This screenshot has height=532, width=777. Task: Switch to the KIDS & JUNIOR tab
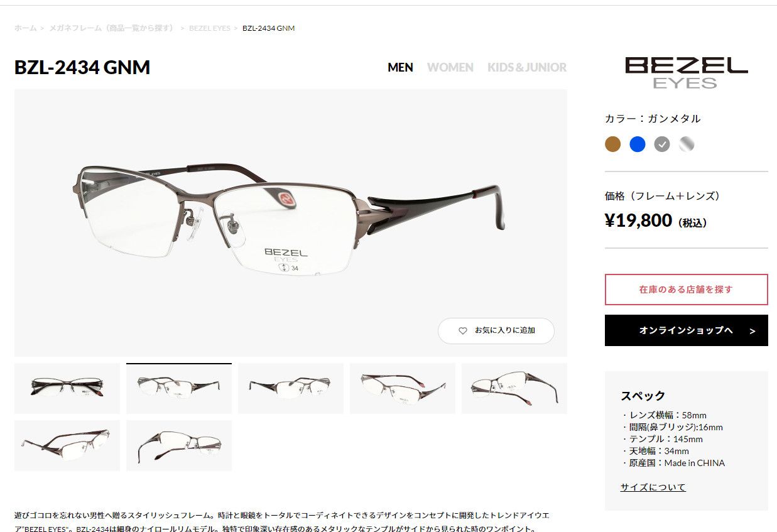[527, 67]
